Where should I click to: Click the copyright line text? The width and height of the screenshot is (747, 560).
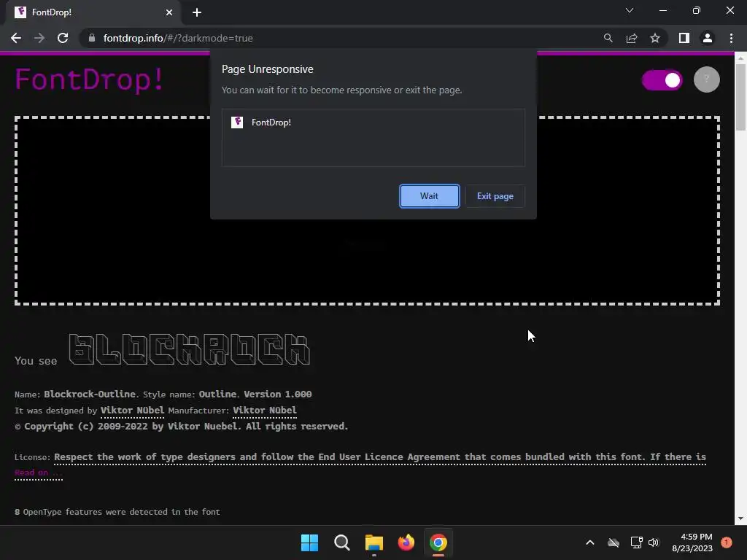182,426
